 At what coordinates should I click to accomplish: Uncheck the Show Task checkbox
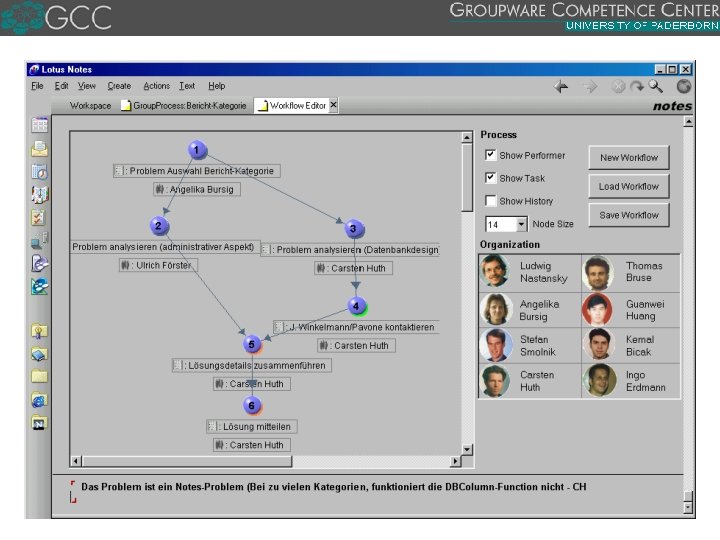490,178
